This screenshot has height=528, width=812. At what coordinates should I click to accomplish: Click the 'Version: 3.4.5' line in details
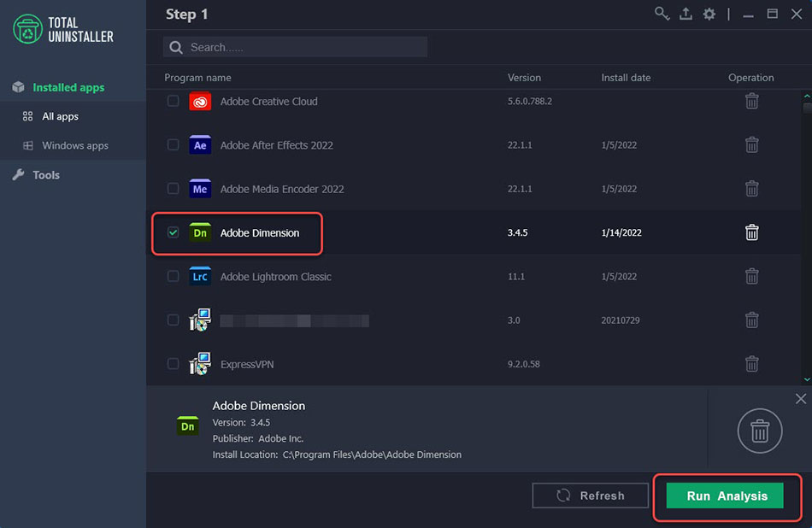[x=241, y=422]
